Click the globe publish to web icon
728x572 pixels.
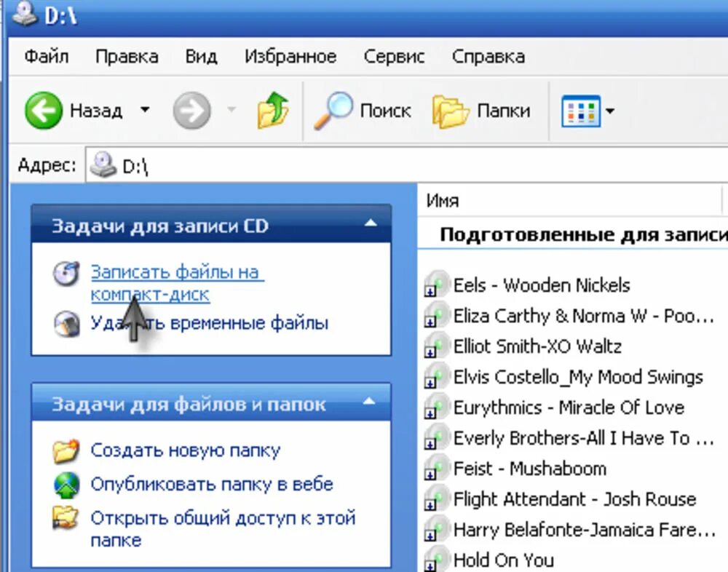(x=67, y=485)
